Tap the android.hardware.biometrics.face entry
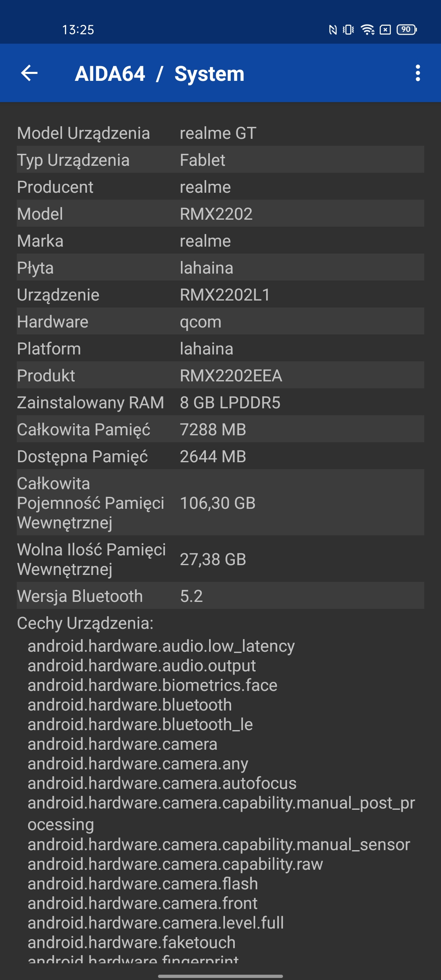 tap(152, 685)
